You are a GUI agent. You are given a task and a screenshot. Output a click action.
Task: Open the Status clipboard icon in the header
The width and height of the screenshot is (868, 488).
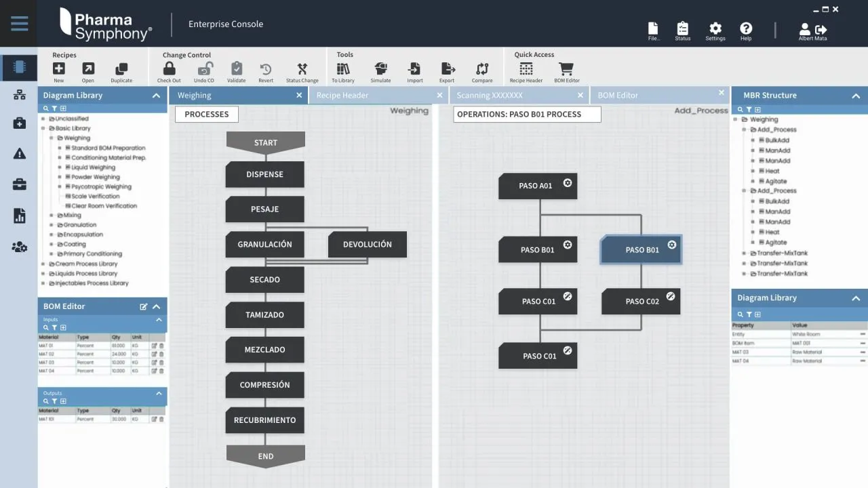pos(682,29)
